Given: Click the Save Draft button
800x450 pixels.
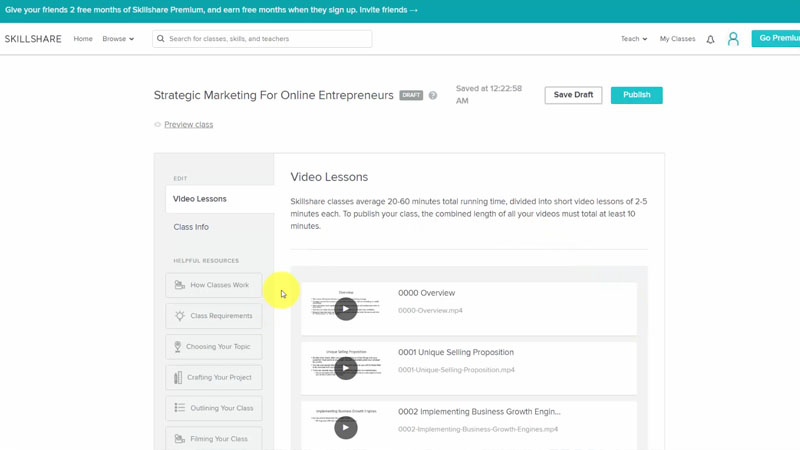Looking at the screenshot, I should tap(573, 95).
